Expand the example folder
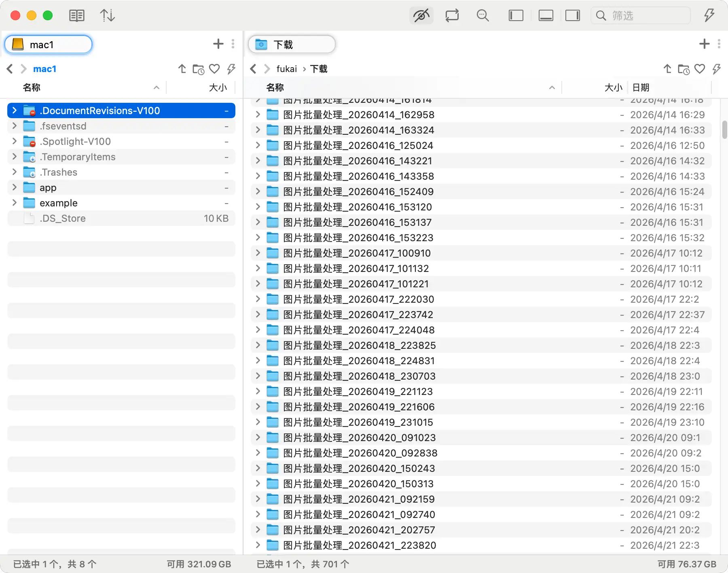 click(15, 203)
